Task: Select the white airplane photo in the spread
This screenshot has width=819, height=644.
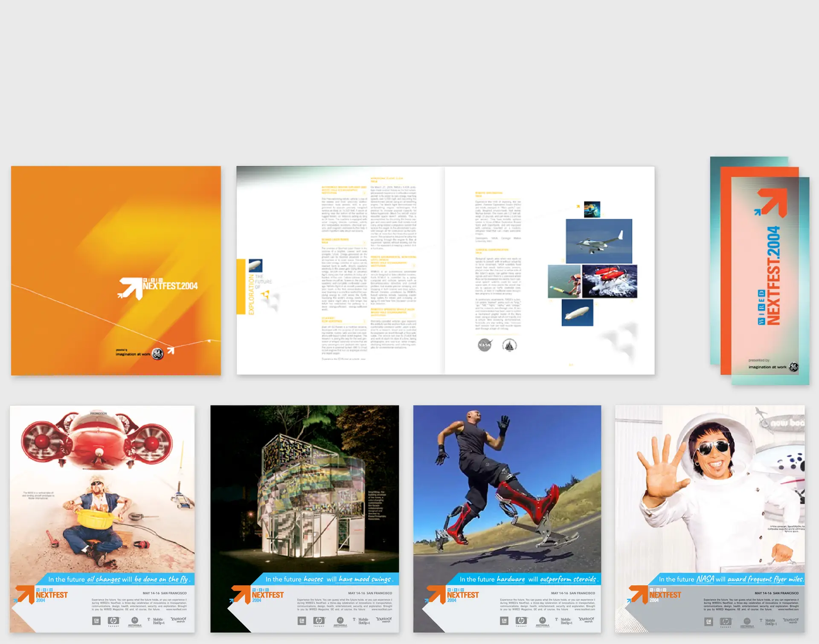Action: pos(599,241)
